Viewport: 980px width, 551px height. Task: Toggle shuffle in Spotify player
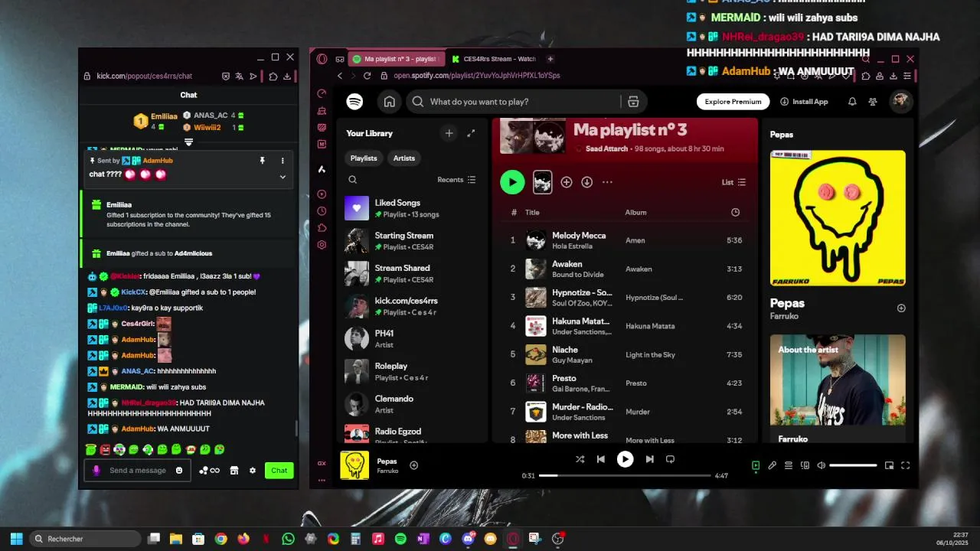(580, 459)
